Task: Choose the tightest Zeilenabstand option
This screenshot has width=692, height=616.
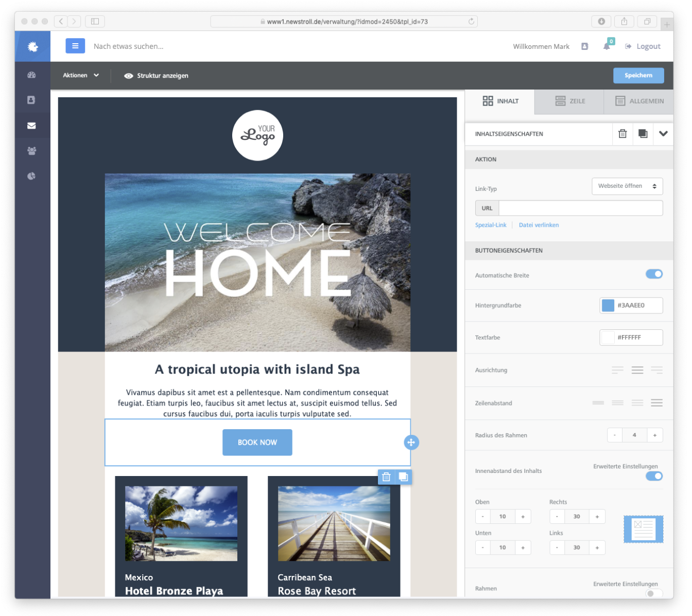Action: tap(598, 403)
